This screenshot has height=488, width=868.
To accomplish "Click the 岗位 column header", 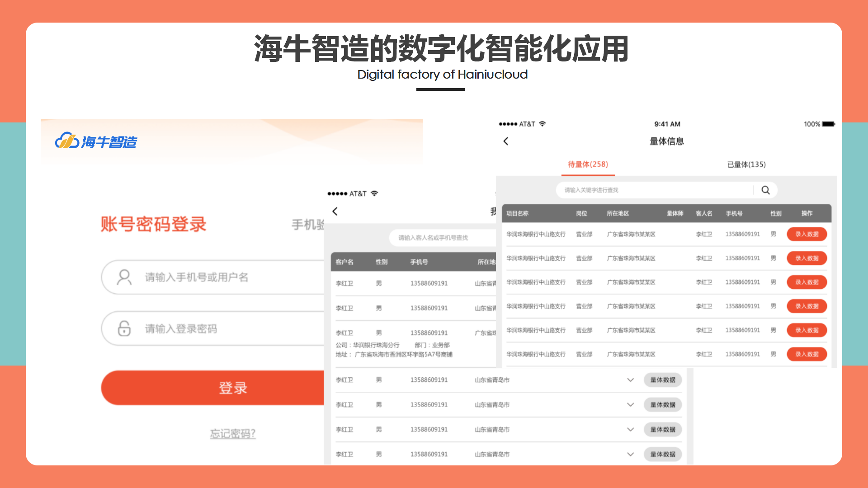I will (581, 213).
